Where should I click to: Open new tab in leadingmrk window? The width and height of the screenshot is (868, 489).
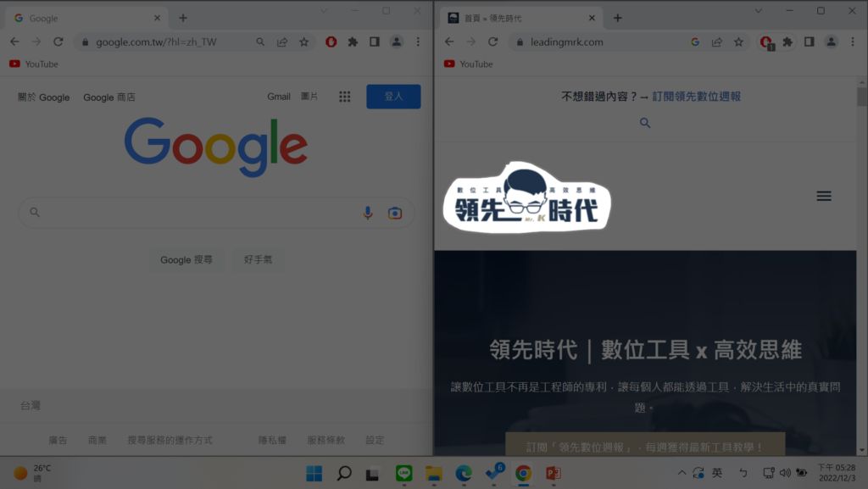[x=618, y=19]
